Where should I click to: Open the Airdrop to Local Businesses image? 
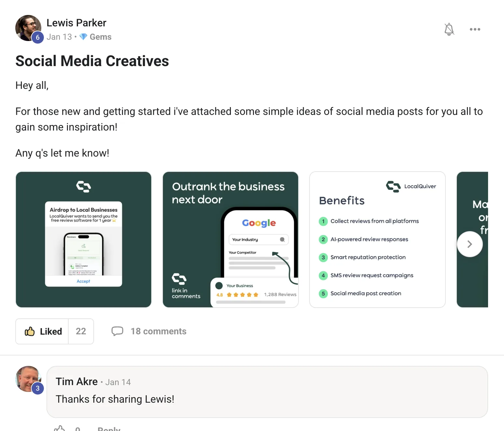pyautogui.click(x=84, y=240)
